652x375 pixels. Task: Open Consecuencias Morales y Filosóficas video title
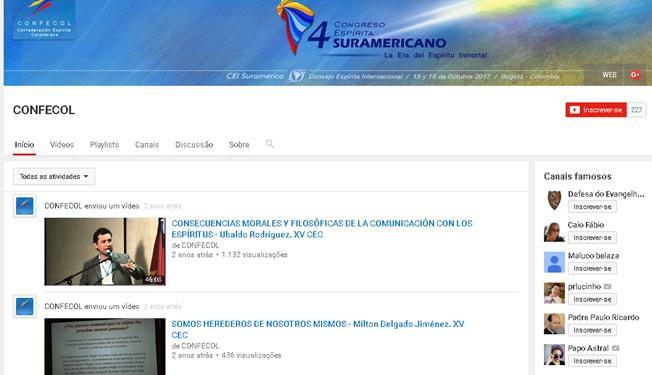coord(322,229)
